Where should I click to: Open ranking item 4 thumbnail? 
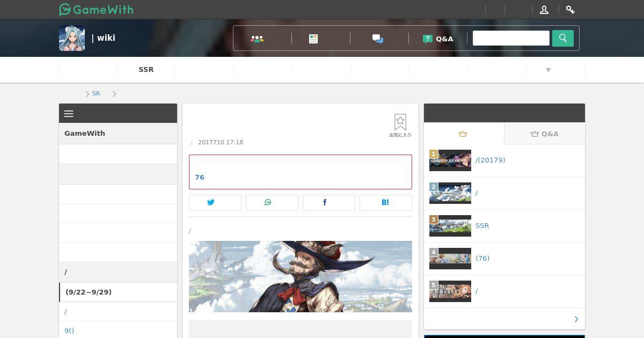click(x=450, y=259)
